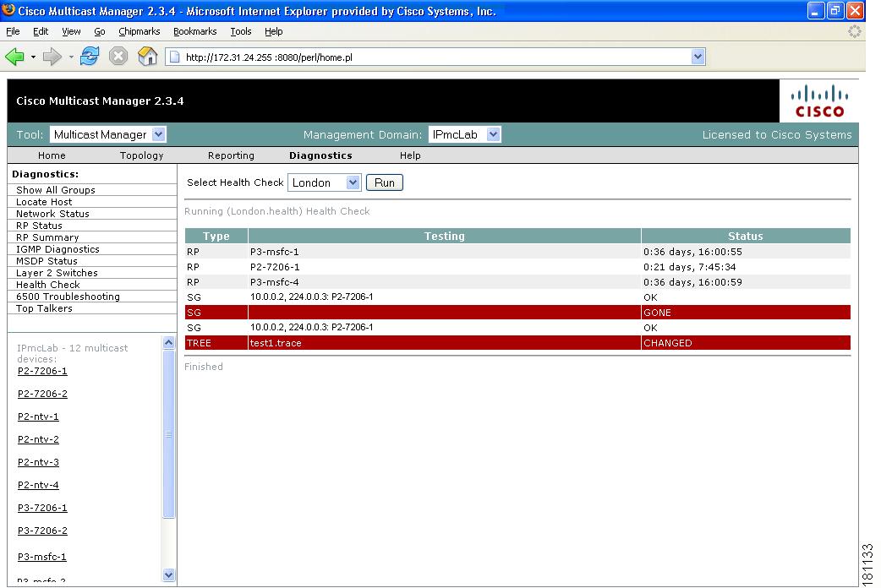Go to the browser Home icon
Viewport: 881px width, 588px height.
pos(147,56)
